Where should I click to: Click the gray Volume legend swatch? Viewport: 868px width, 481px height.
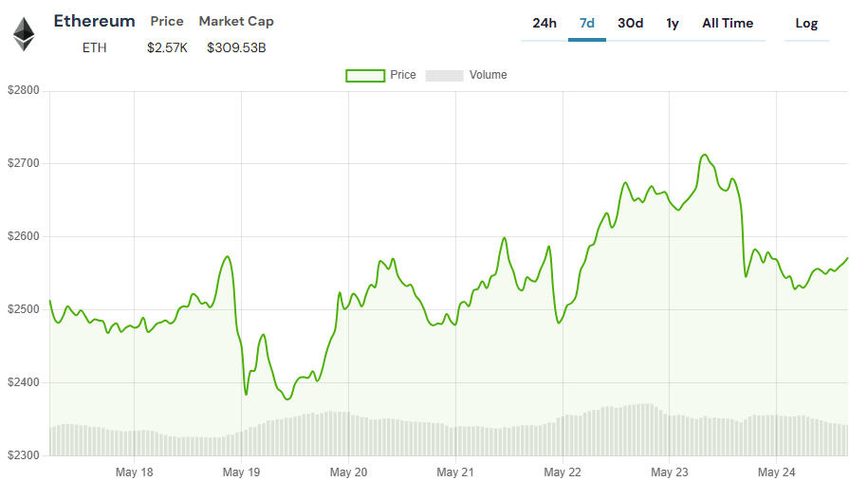(444, 75)
